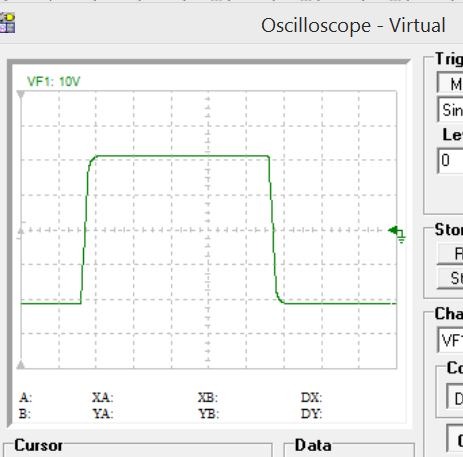
Task: Select the top triangle marker on scope edge
Action: (21, 95)
